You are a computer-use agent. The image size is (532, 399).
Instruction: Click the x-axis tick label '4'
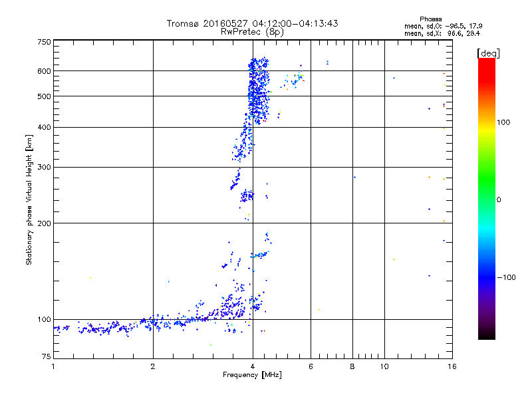[x=253, y=366]
